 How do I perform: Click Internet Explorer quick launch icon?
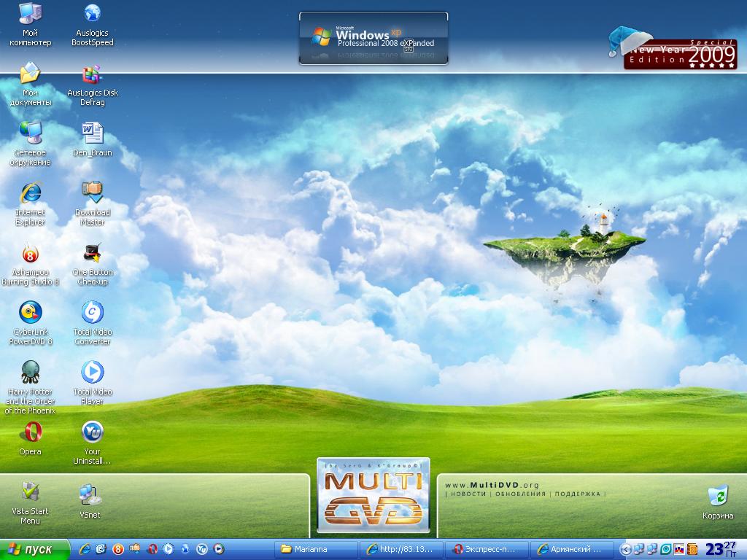(85, 550)
